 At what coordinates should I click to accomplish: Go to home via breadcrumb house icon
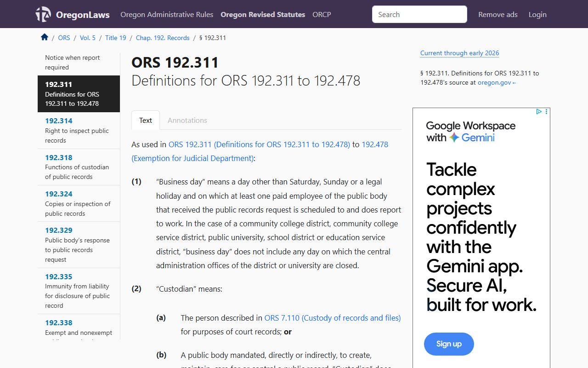[x=45, y=37]
